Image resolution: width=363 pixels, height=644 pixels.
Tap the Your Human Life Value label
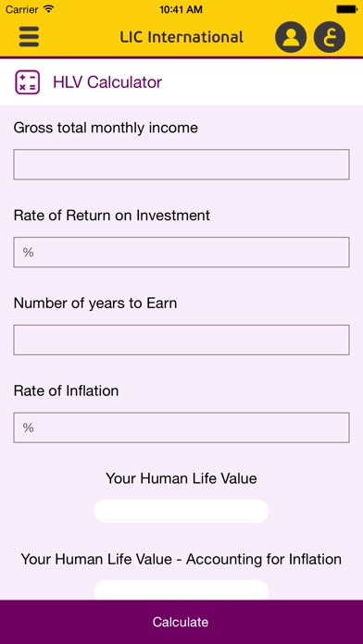(181, 478)
